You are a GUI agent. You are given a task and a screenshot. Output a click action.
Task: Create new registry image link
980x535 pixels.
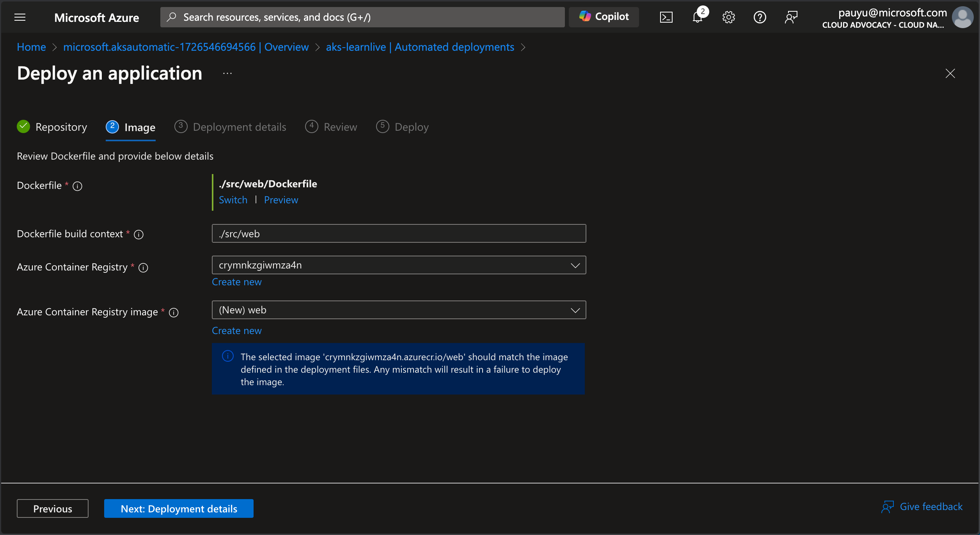tap(236, 331)
